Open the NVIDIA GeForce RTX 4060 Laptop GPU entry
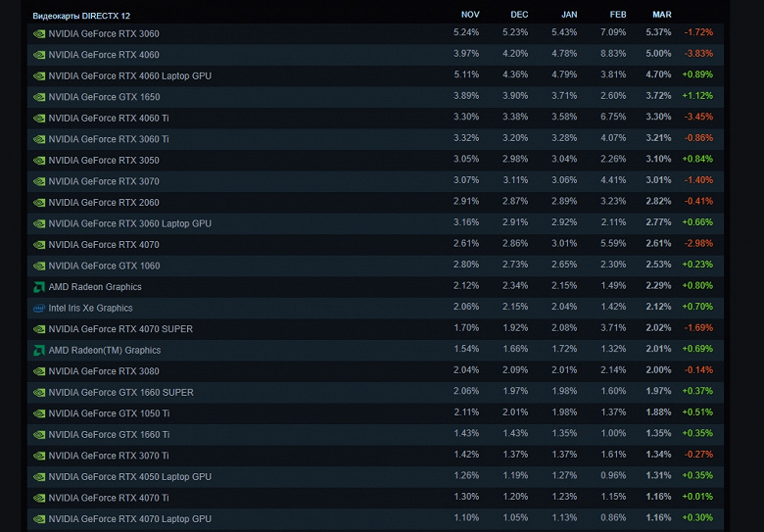The height and width of the screenshot is (532, 764). tap(129, 75)
